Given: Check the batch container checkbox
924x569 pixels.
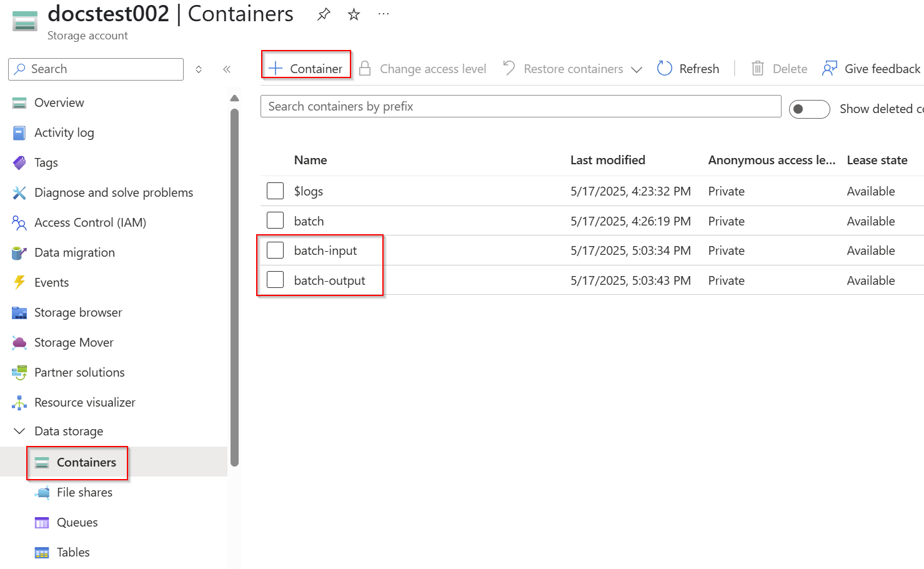Looking at the screenshot, I should [x=276, y=220].
